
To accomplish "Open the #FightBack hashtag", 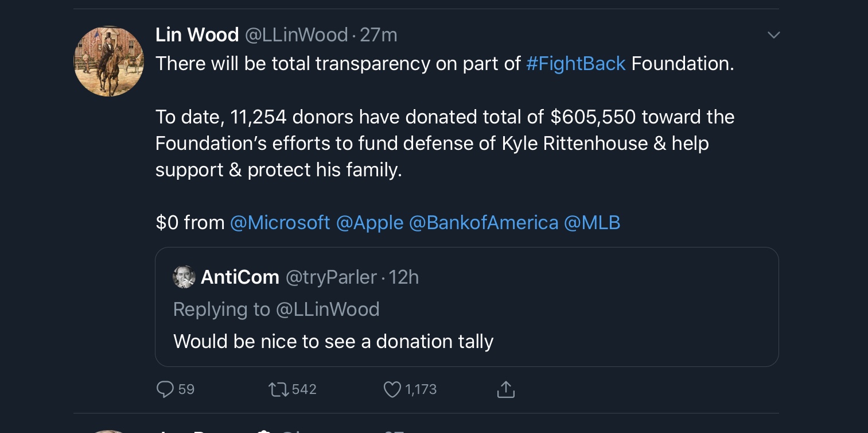I will point(575,64).
